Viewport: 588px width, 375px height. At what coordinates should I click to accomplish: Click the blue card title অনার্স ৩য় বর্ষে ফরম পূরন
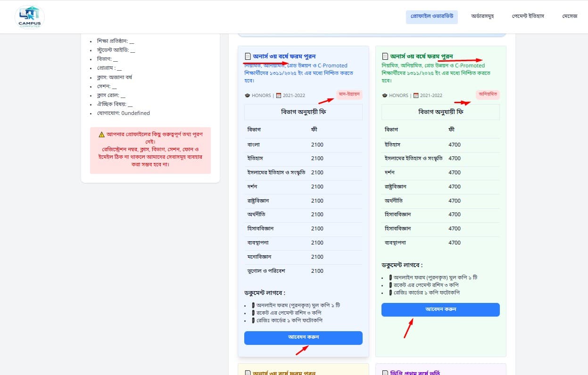[x=284, y=57]
